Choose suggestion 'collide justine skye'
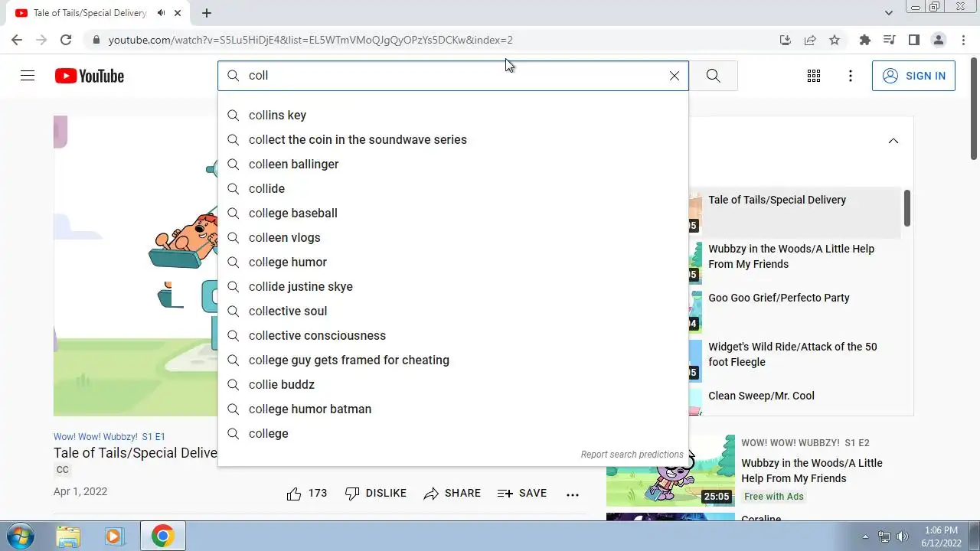Screen dimensions: 980x551 (x=453, y=286)
